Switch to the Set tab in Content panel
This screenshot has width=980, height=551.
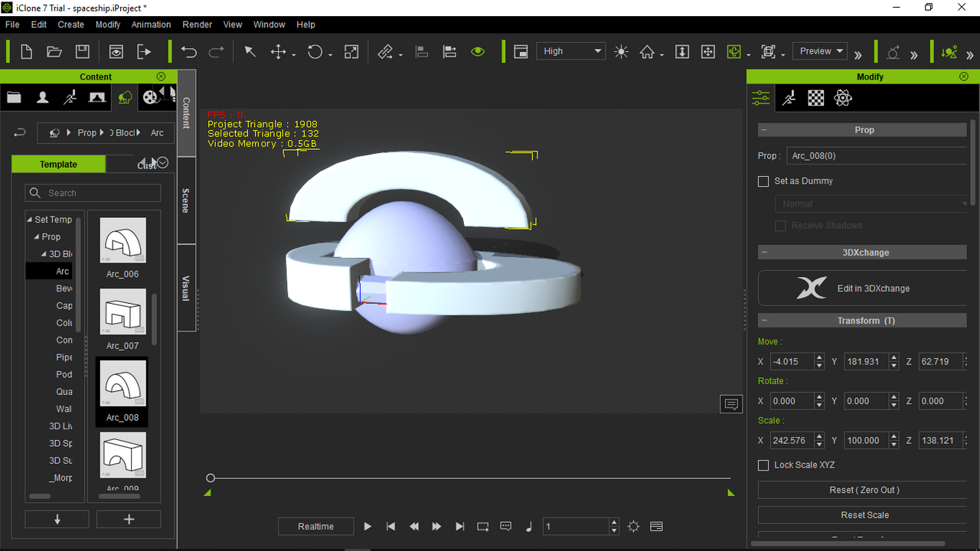96,97
